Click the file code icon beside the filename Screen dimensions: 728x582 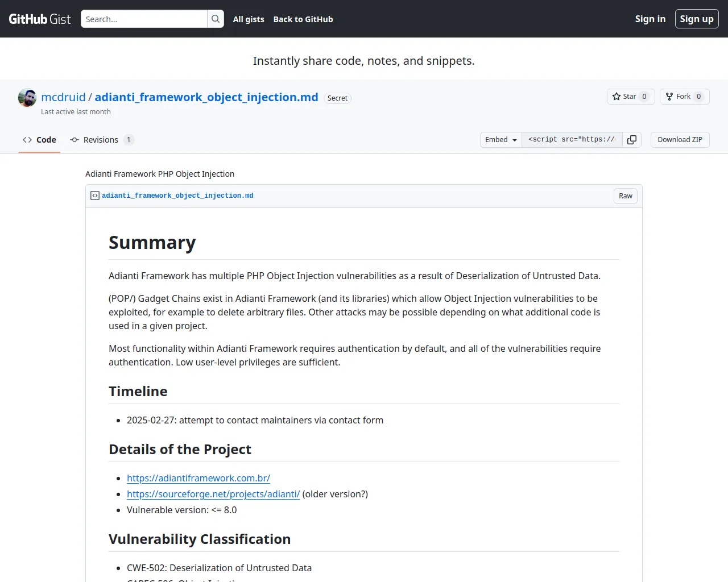pyautogui.click(x=95, y=196)
